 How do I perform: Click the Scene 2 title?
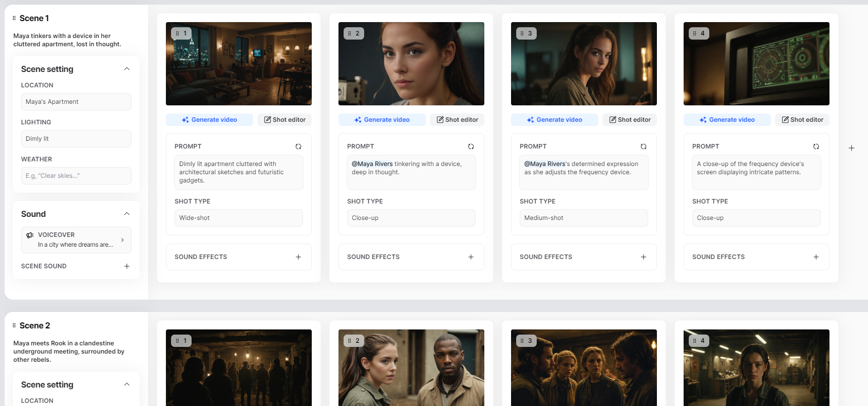click(35, 325)
